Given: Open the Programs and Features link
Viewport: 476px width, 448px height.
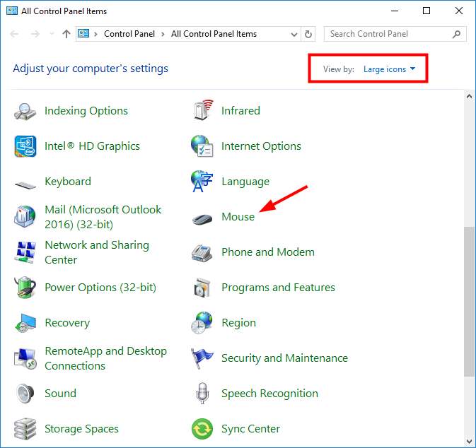Looking at the screenshot, I should (x=278, y=288).
